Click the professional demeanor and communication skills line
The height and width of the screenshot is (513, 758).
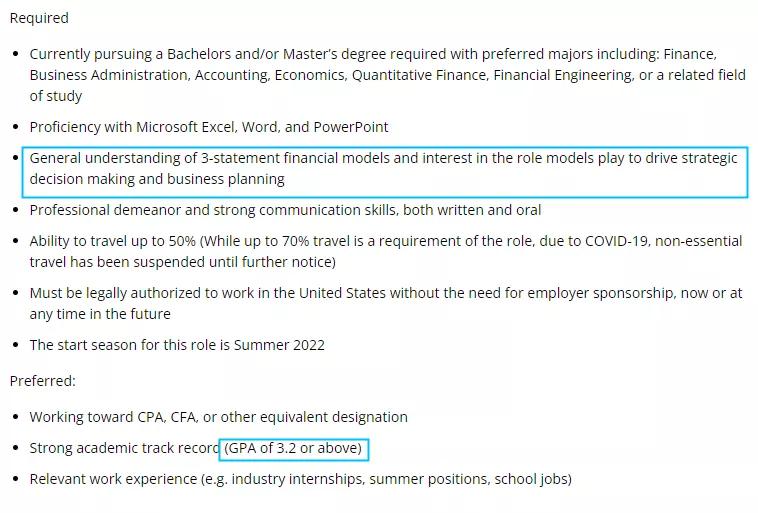[x=285, y=210]
